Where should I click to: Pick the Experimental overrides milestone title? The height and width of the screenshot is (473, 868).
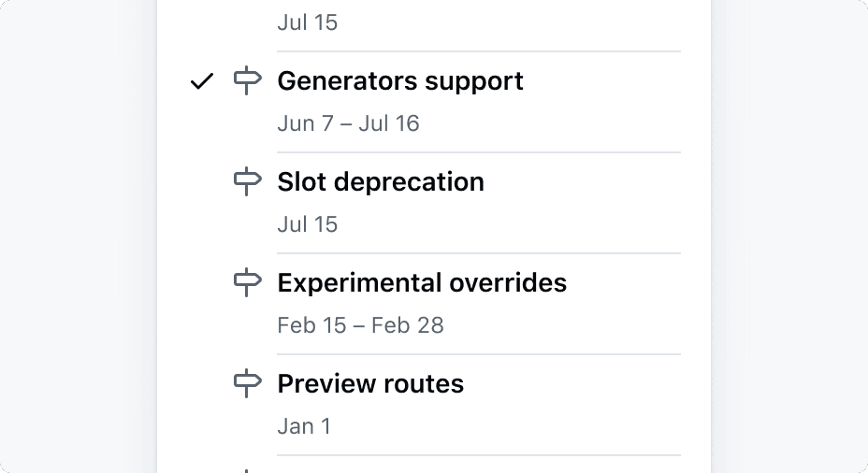tap(422, 283)
